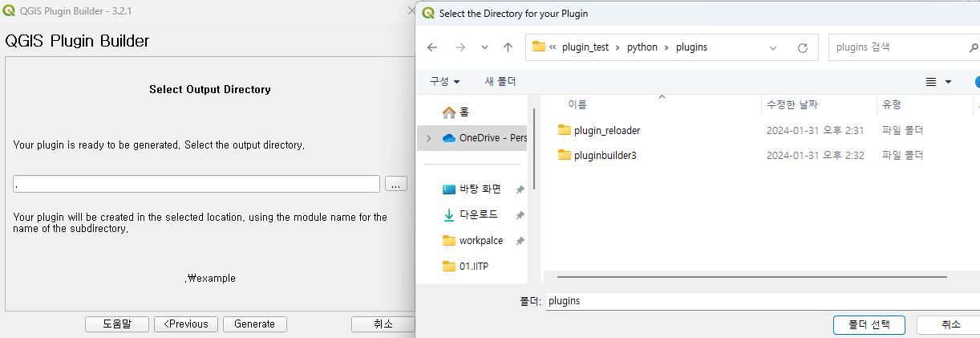Screen dimensions: 980x338
Task: Click the 2024-01-31 오후 2:31 date cell
Action: pyautogui.click(x=815, y=130)
